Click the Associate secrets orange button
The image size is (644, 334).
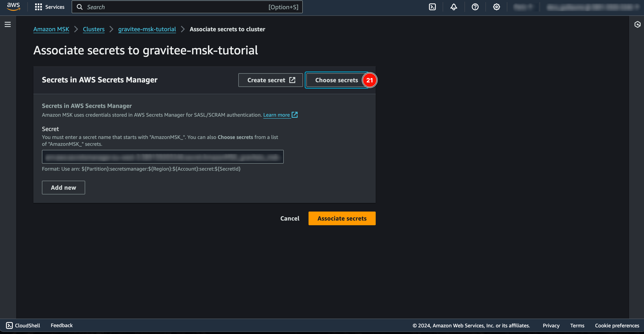[x=342, y=218]
